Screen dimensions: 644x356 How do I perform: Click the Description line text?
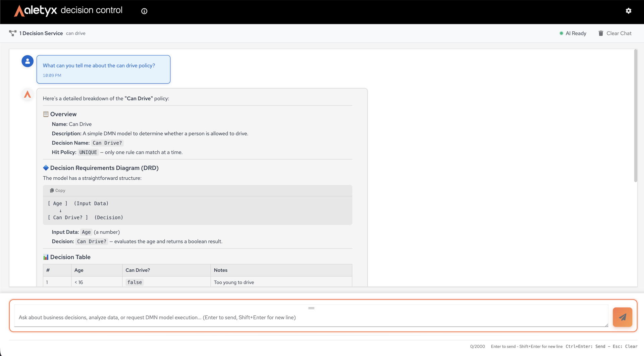[150, 133]
